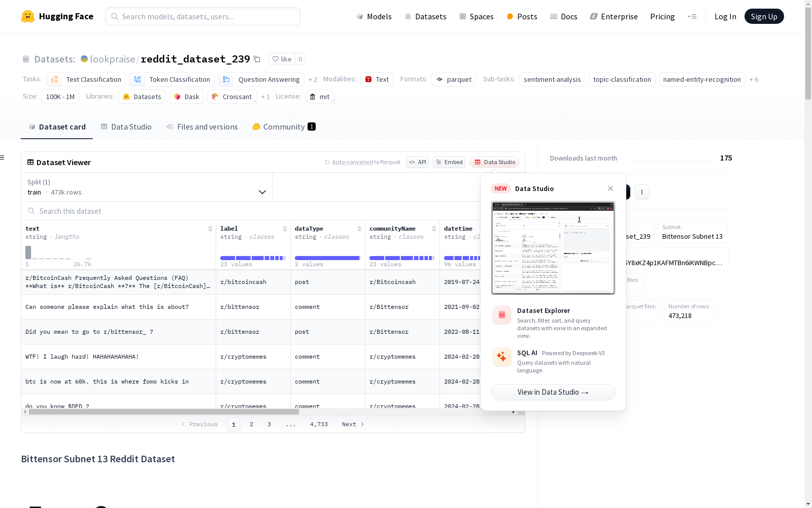This screenshot has width=812, height=508.
Task: Go to page 3 of the table
Action: (269, 424)
